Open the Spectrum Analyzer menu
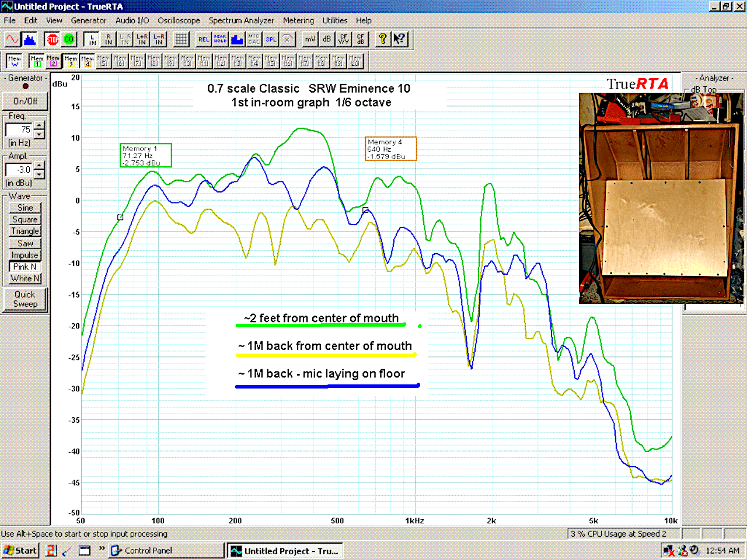This screenshot has width=747, height=560. point(242,20)
